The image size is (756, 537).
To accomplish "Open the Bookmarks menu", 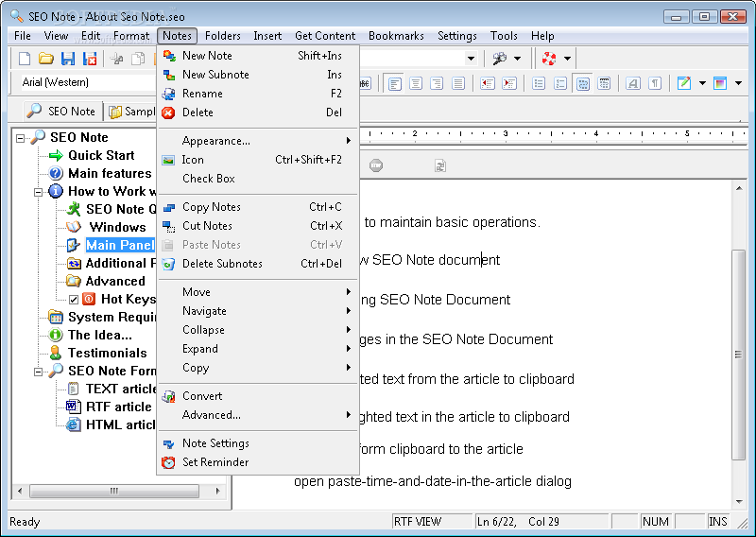I will (x=396, y=36).
